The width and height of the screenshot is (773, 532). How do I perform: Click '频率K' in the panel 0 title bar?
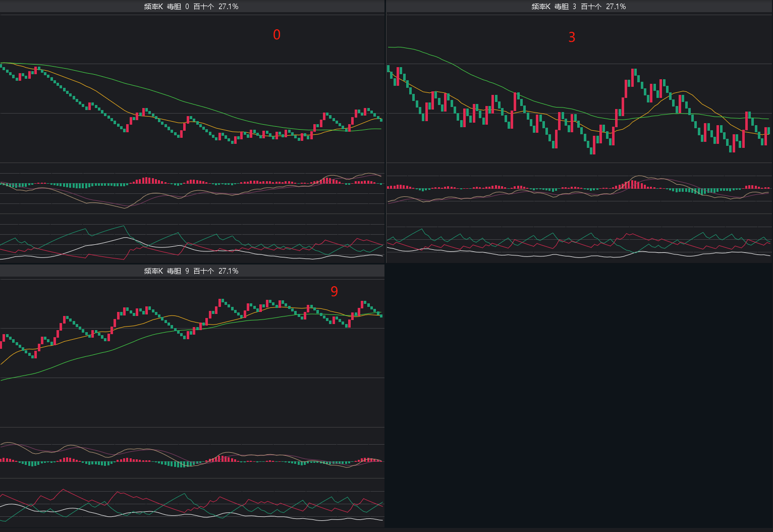point(153,7)
